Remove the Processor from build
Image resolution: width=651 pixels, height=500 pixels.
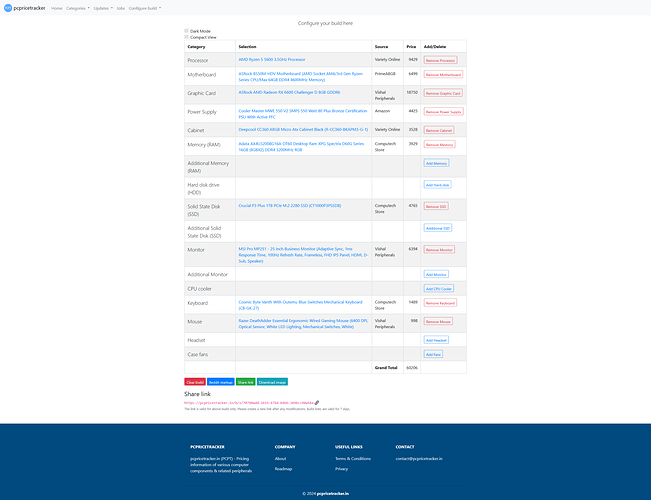click(x=441, y=60)
